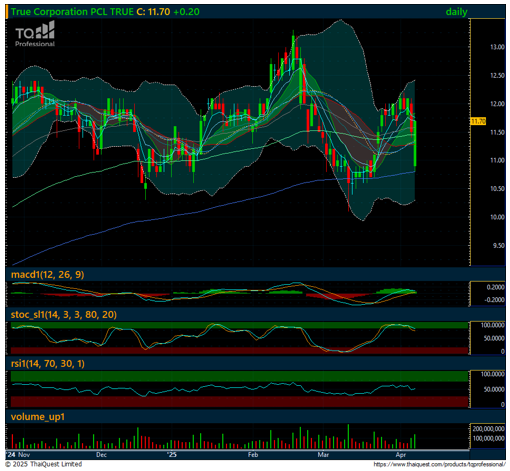Click the Apr date axis label
The width and height of the screenshot is (510, 471).
click(401, 455)
